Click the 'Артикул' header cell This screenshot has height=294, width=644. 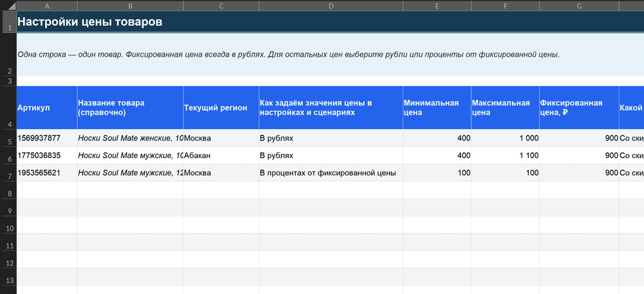point(47,108)
